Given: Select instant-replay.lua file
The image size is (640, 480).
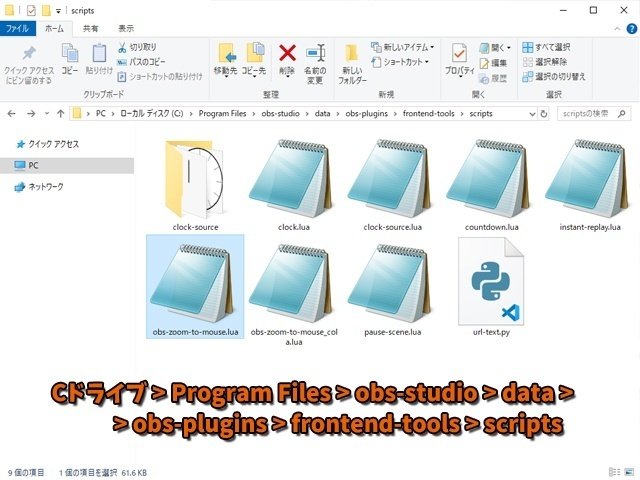Looking at the screenshot, I should (x=590, y=186).
